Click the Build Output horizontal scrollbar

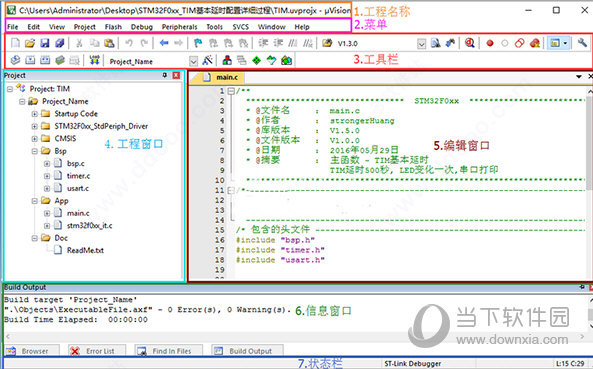[295, 336]
